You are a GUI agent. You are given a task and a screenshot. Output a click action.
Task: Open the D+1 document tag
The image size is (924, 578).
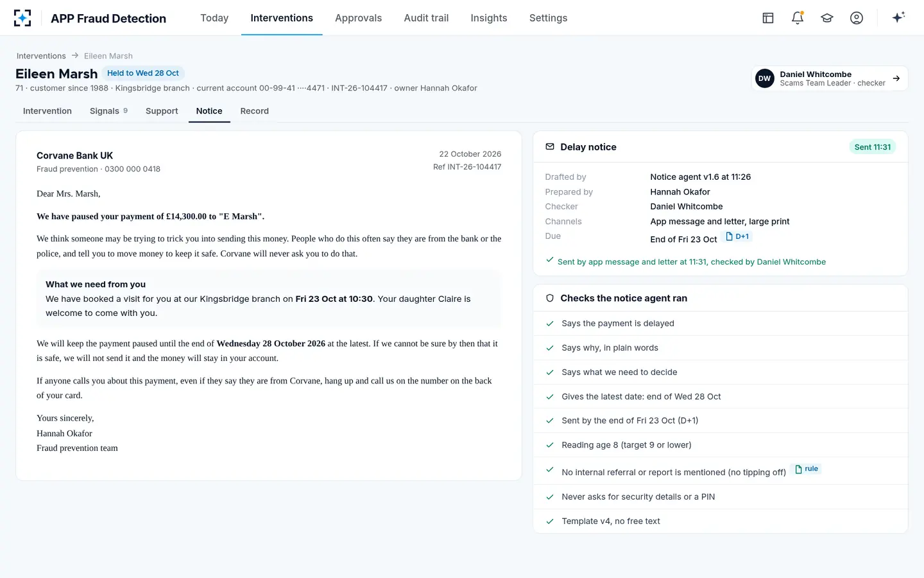click(737, 236)
